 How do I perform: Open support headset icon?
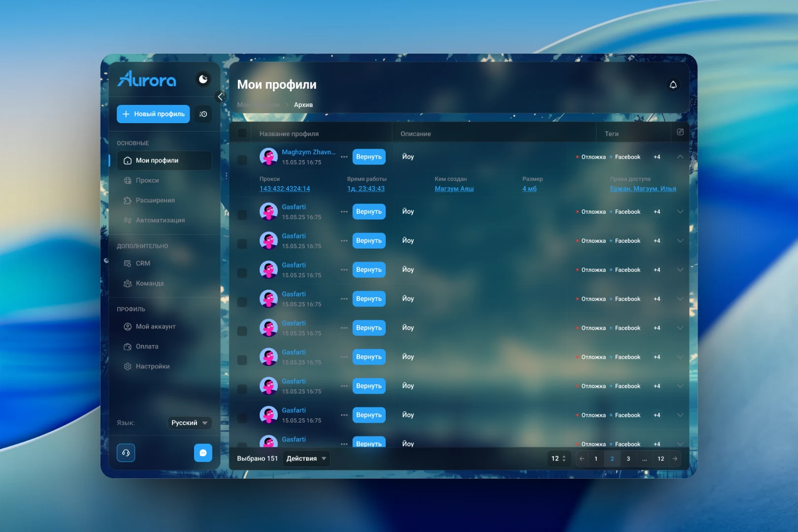click(126, 453)
